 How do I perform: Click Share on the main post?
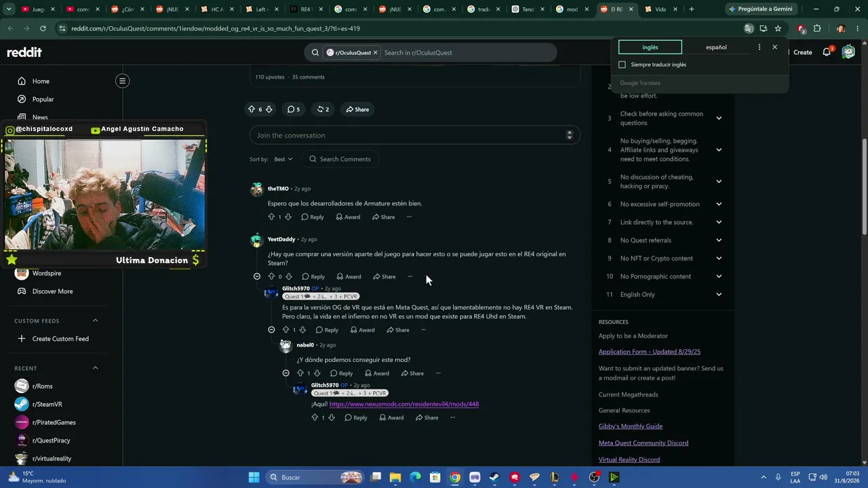click(x=357, y=109)
